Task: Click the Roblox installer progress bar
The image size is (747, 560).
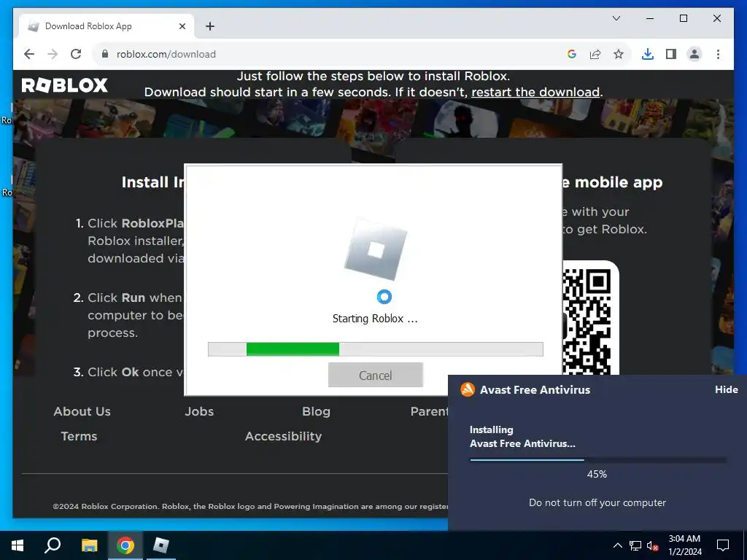Action: (x=376, y=349)
